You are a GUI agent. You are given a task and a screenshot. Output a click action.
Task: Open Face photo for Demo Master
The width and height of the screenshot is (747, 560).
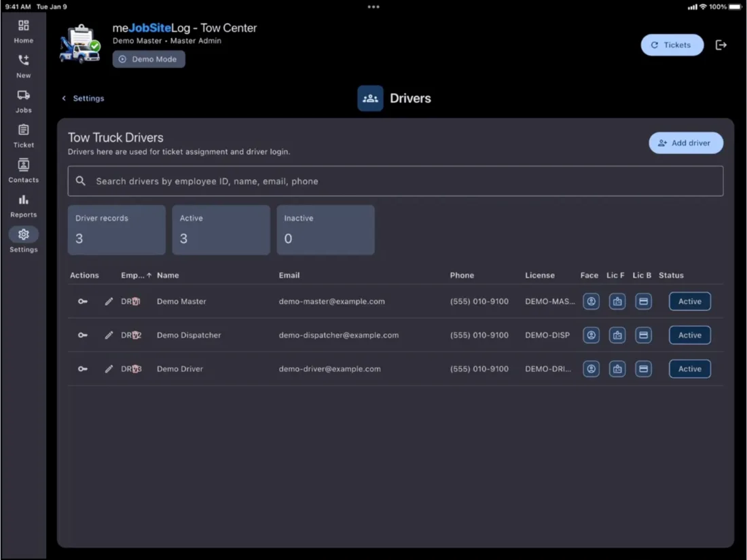pos(591,301)
